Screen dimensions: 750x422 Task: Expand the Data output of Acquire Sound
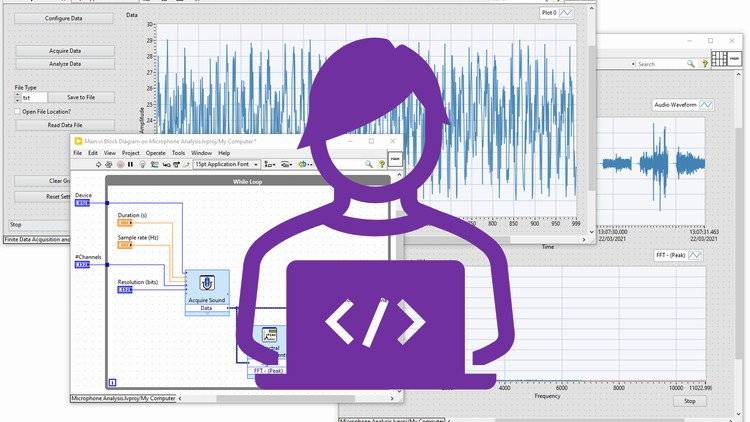[x=207, y=308]
